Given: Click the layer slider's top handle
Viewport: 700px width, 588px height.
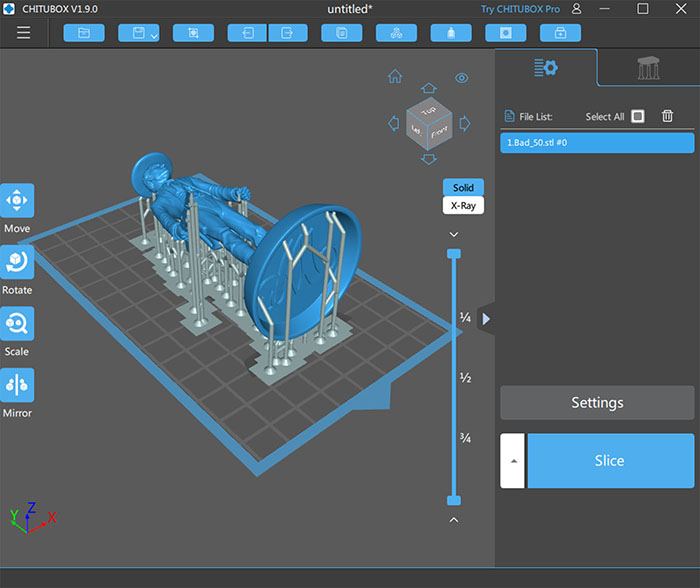Looking at the screenshot, I should point(454,254).
